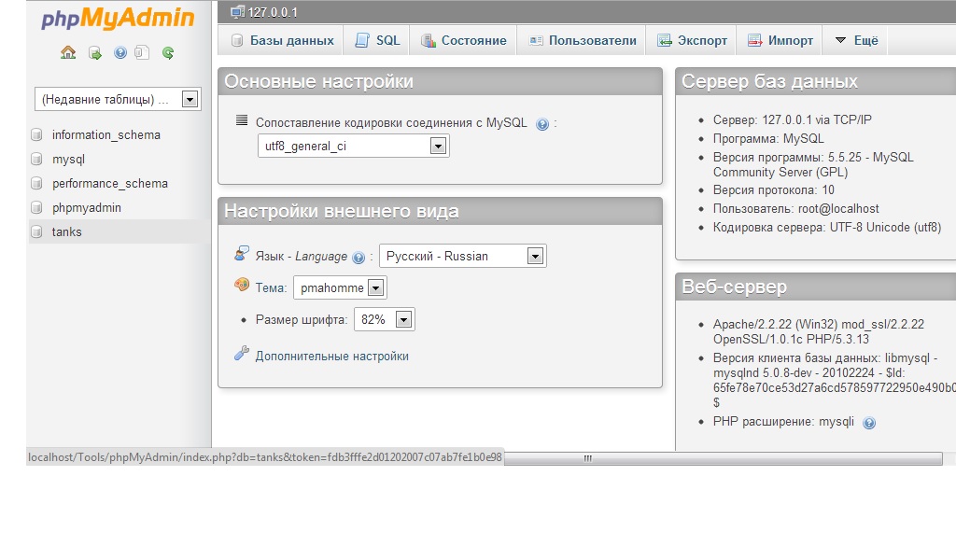Open help icon next to MySQL collation
956x560 pixels.
tap(542, 124)
